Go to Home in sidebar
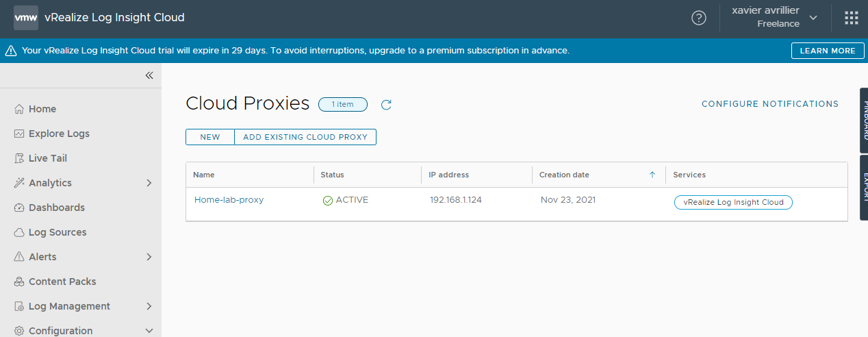 coord(42,109)
